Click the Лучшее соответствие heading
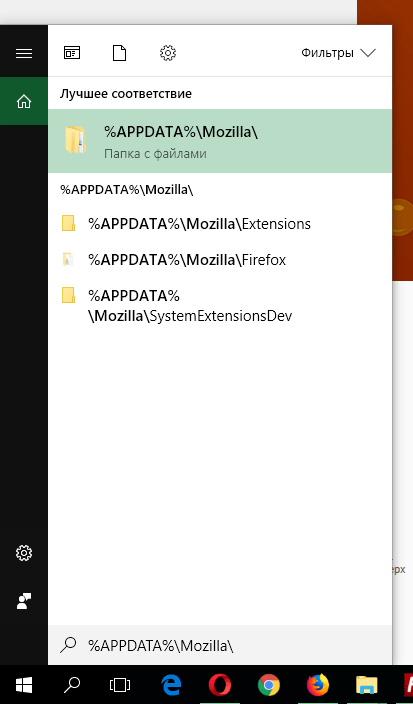413x704 pixels. pos(126,94)
